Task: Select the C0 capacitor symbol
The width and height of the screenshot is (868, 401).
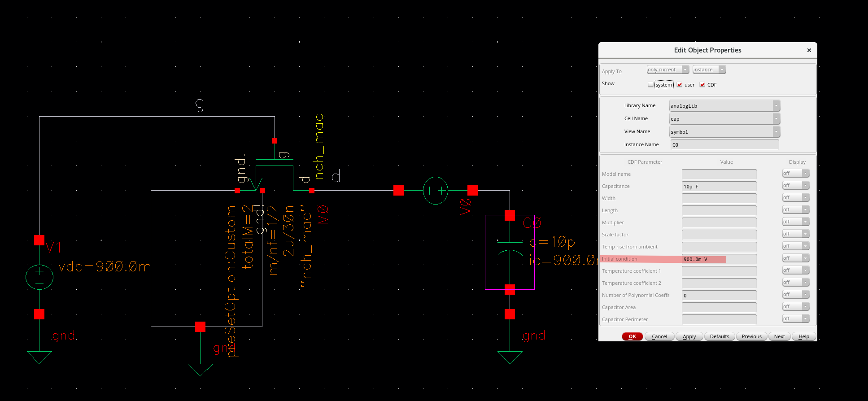Action: click(510, 253)
